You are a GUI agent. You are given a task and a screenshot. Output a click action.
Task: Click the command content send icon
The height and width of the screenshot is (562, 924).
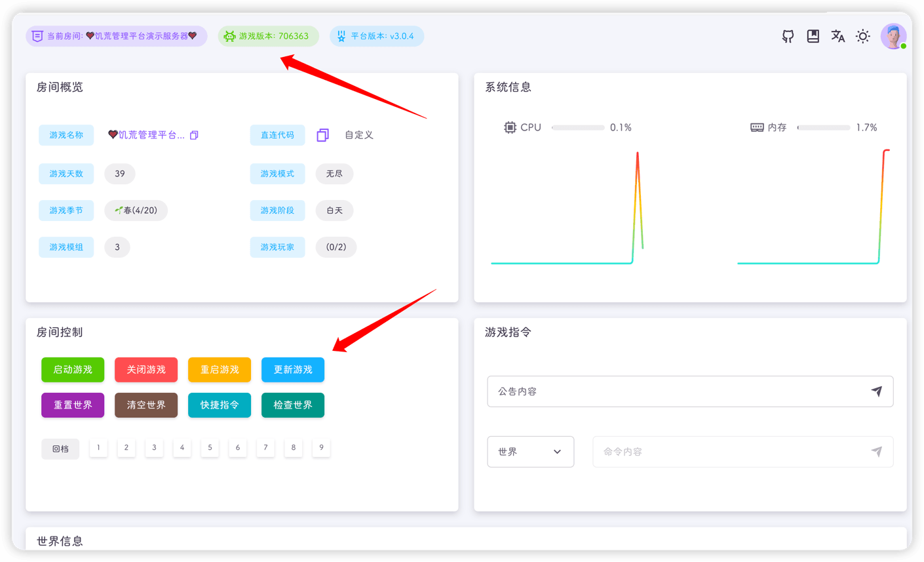pyautogui.click(x=876, y=452)
